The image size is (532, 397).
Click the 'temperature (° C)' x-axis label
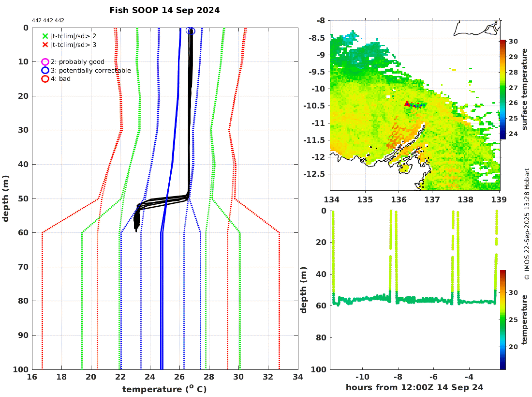point(164,389)
